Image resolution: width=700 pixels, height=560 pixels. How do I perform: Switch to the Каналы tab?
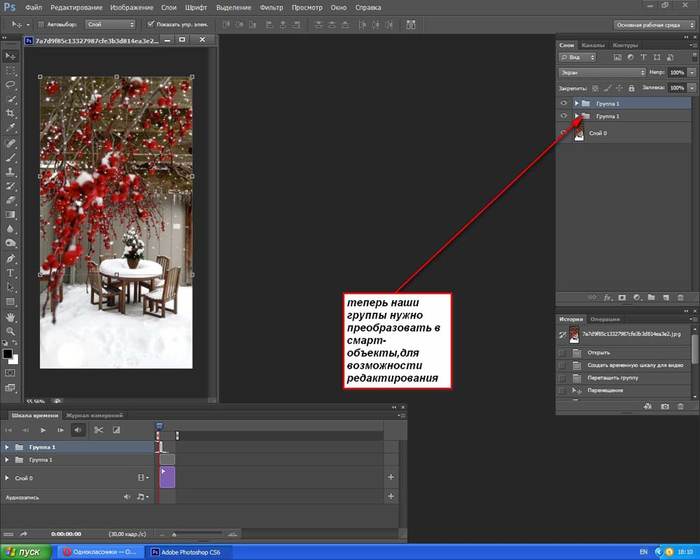point(593,45)
